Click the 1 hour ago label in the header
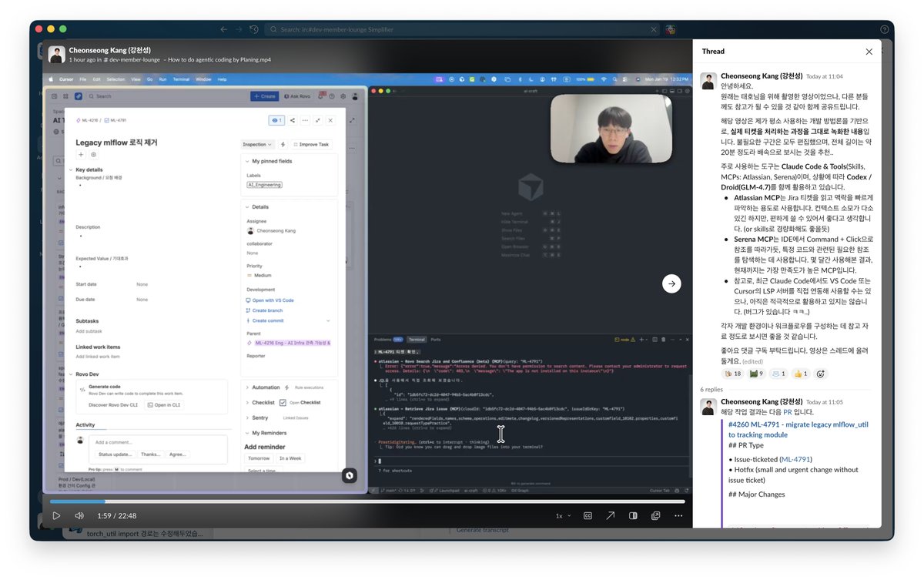This screenshot has width=924, height=580. click(82, 59)
